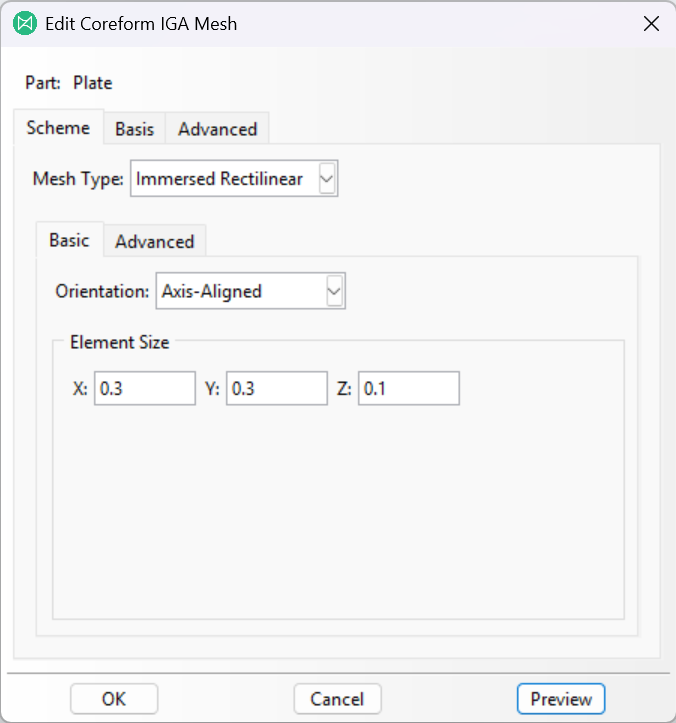Click the Element Size group heading
The image size is (676, 723).
120,343
